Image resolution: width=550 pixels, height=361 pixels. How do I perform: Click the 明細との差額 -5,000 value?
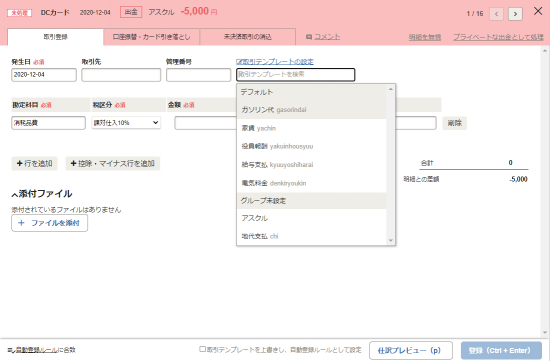518,179
